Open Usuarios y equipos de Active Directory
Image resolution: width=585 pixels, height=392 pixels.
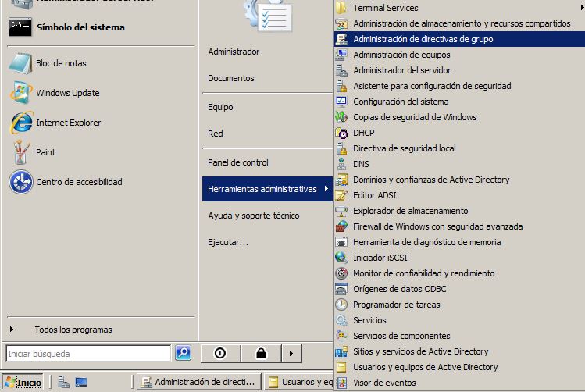[459, 367]
